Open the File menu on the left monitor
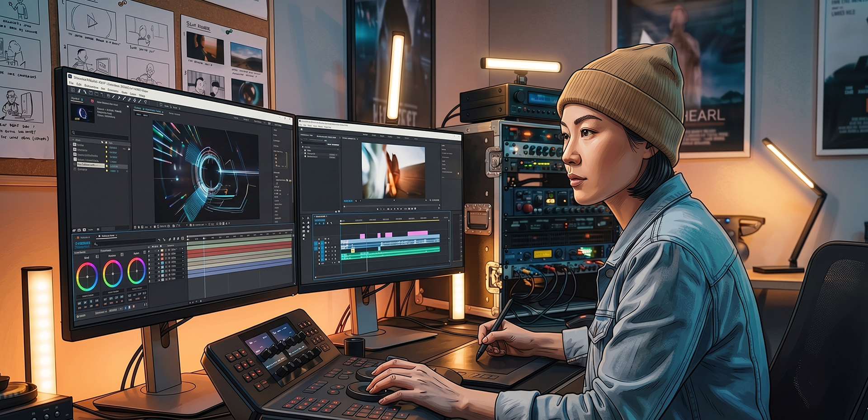 click(71, 83)
